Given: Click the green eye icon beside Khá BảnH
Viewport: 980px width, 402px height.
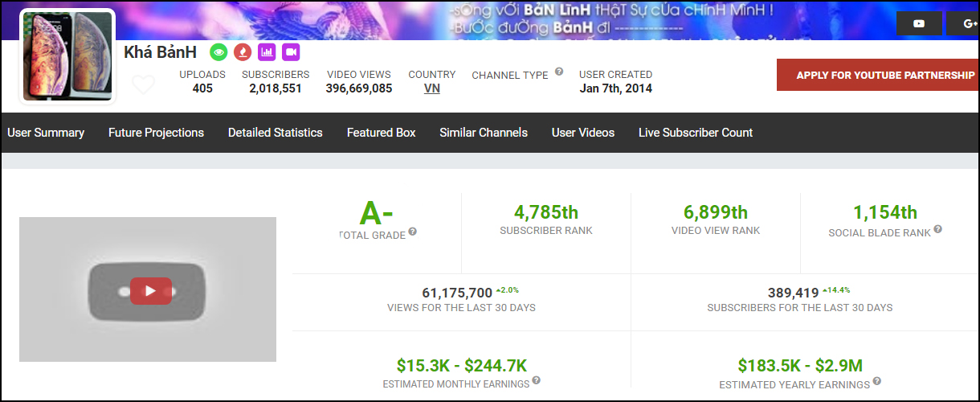Looking at the screenshot, I should coord(218,52).
